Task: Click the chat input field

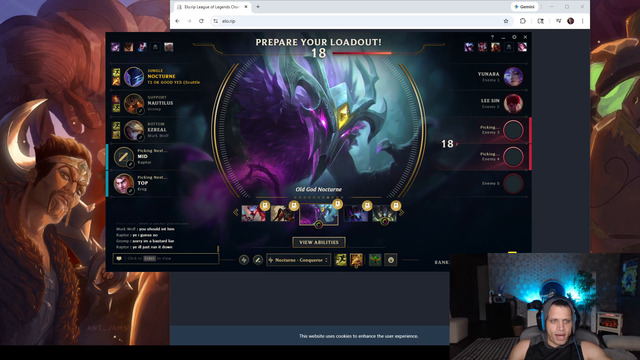Action: (166, 258)
